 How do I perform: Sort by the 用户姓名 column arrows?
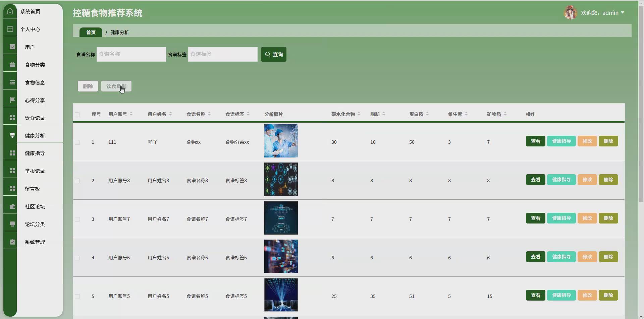click(170, 114)
